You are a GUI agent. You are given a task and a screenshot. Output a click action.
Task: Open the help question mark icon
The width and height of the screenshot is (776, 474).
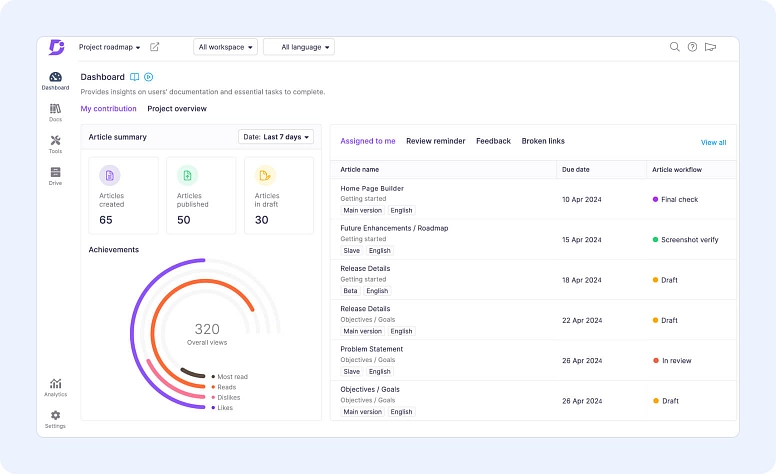pyautogui.click(x=692, y=47)
